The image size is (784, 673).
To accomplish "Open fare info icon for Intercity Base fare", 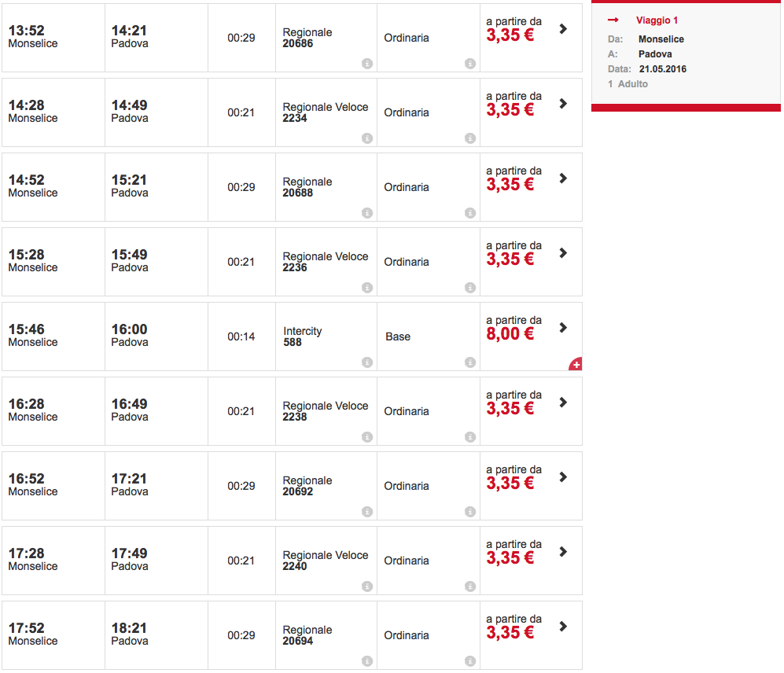I will pyautogui.click(x=470, y=362).
